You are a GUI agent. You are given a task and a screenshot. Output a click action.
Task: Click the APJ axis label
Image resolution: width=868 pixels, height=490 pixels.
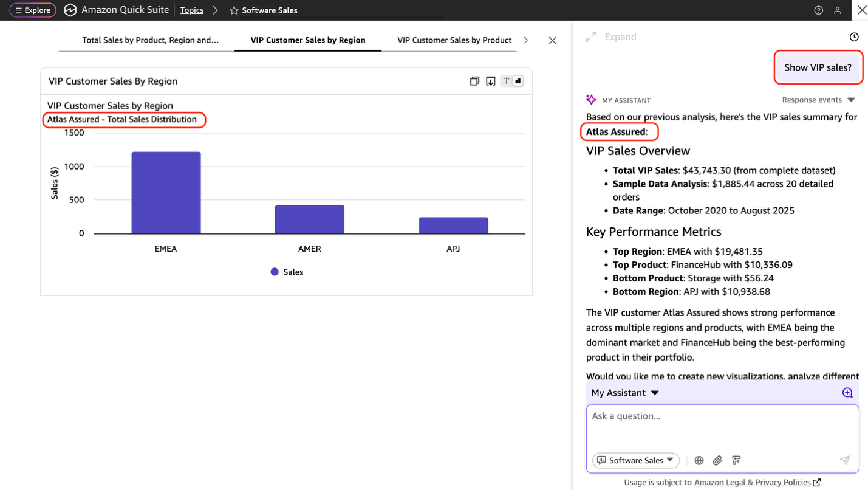pos(453,249)
